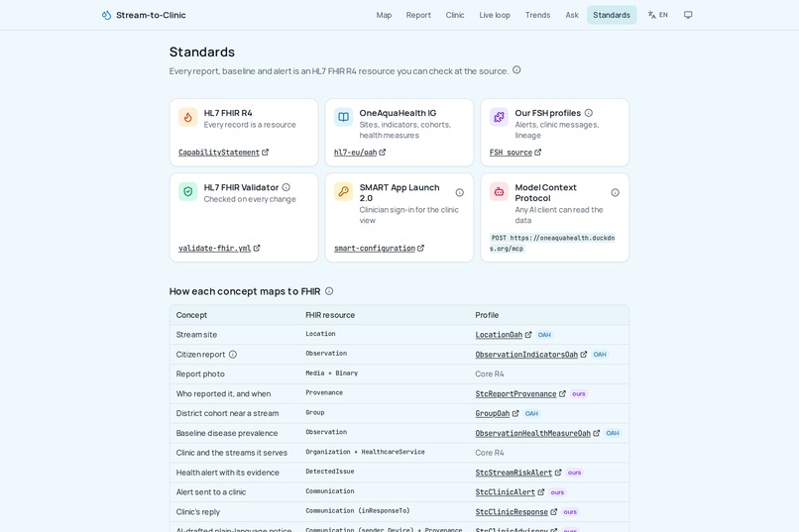Click the FHIR resource column header

coord(330,315)
